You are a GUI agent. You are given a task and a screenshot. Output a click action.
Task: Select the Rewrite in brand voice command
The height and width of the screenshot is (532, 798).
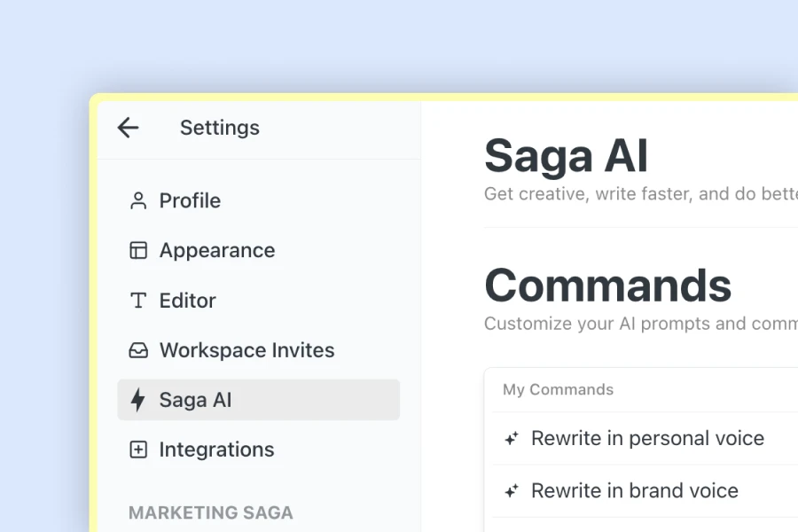634,490
